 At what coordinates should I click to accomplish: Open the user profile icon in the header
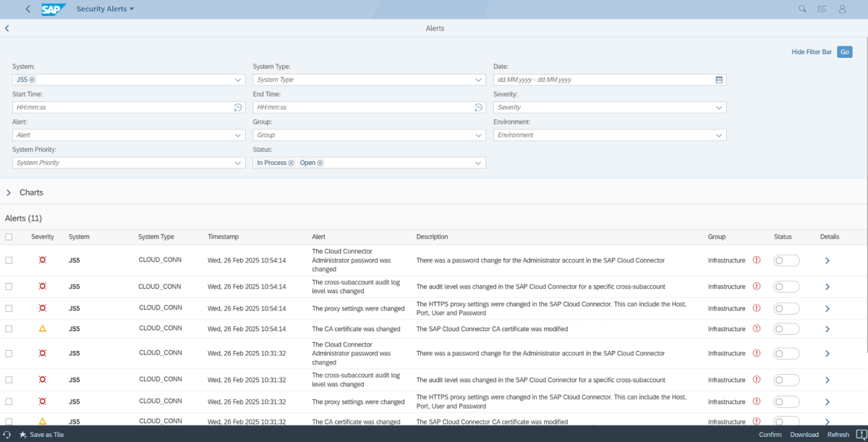842,9
